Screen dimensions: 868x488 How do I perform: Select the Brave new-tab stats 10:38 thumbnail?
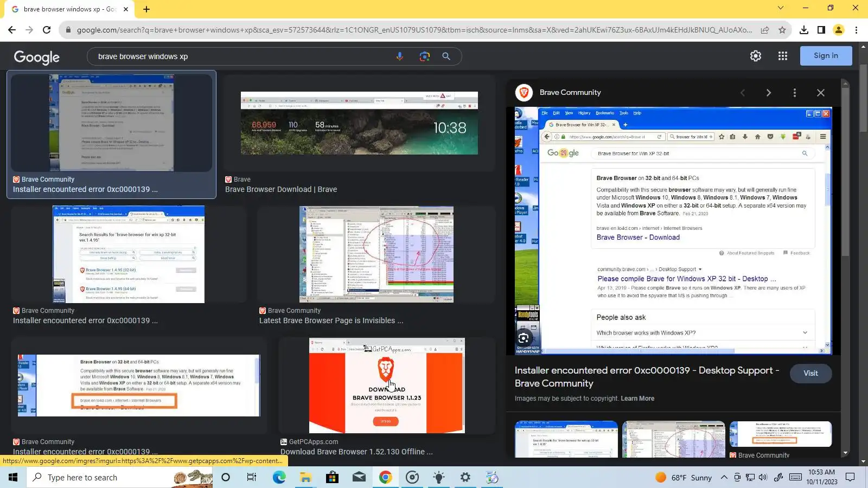(x=359, y=123)
